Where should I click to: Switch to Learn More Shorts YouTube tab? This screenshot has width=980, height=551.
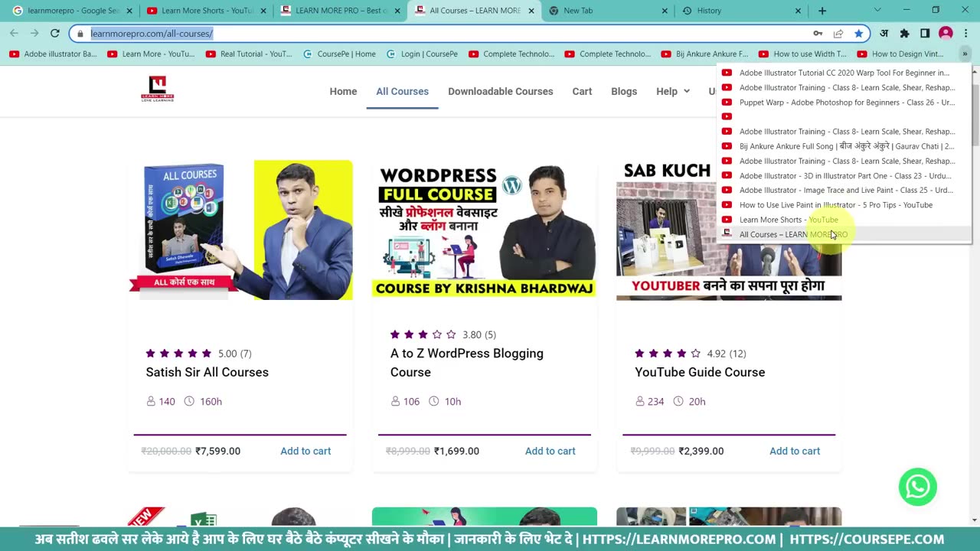click(x=205, y=11)
